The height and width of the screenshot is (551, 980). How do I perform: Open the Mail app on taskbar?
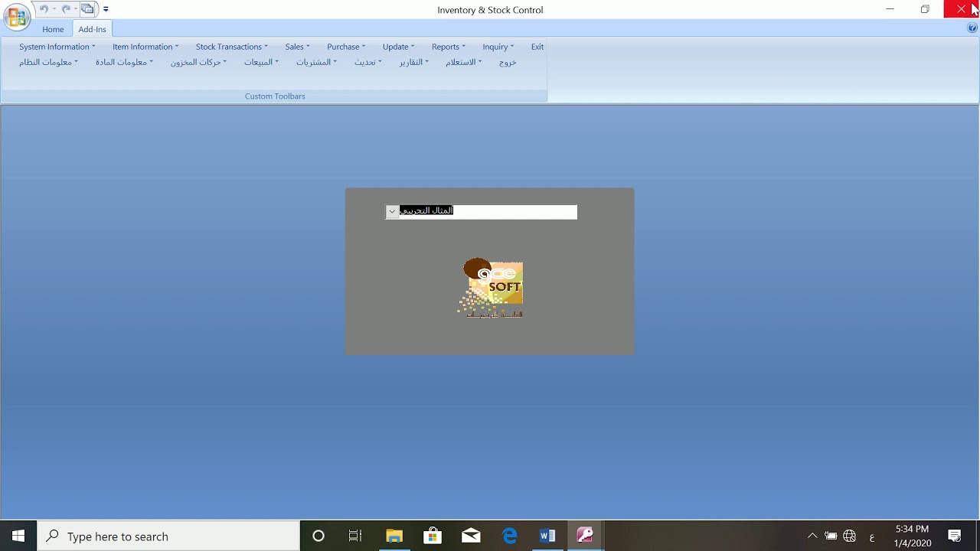(x=471, y=536)
